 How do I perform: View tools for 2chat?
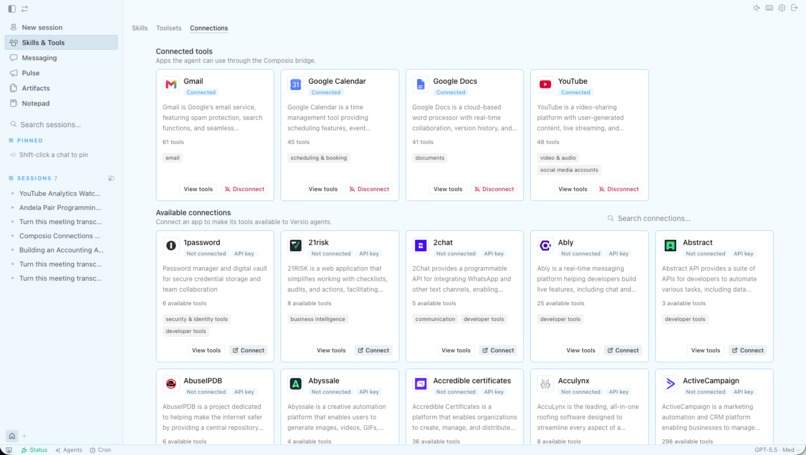tap(456, 350)
